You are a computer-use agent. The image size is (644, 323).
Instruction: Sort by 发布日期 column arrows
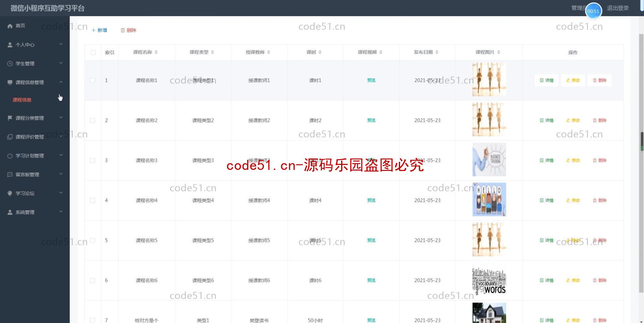point(437,52)
